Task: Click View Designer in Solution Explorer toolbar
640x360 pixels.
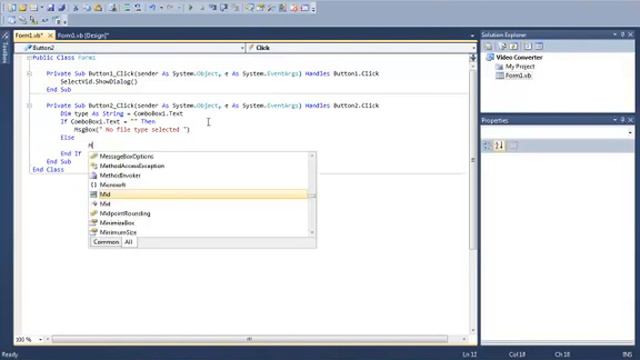Action: [539, 46]
